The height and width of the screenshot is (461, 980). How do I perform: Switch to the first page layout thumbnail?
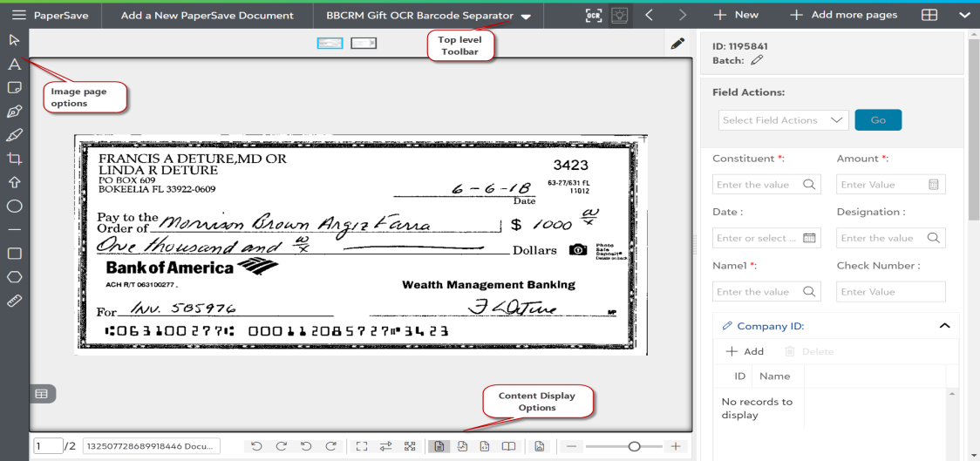pyautogui.click(x=330, y=43)
